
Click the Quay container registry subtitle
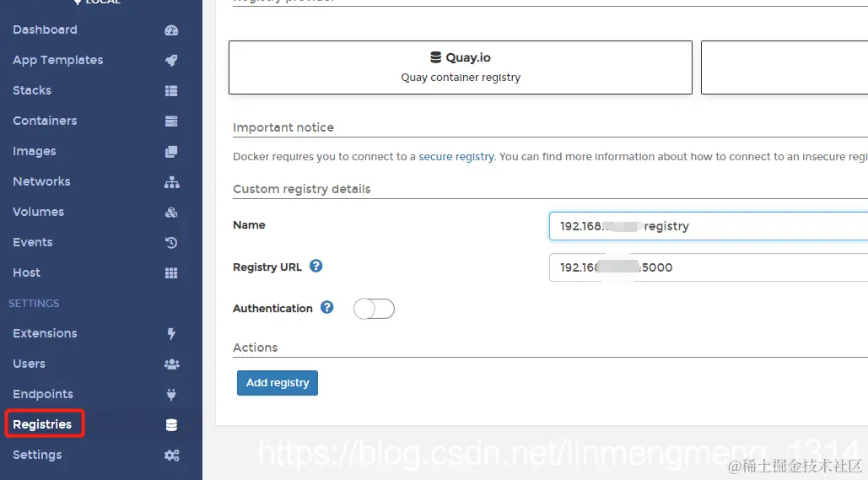[461, 78]
